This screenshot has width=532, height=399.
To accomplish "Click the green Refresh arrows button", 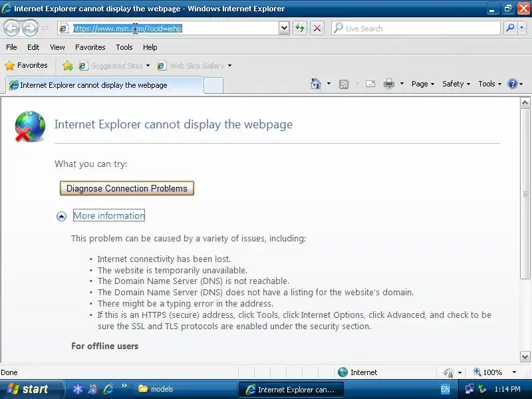I will (300, 28).
